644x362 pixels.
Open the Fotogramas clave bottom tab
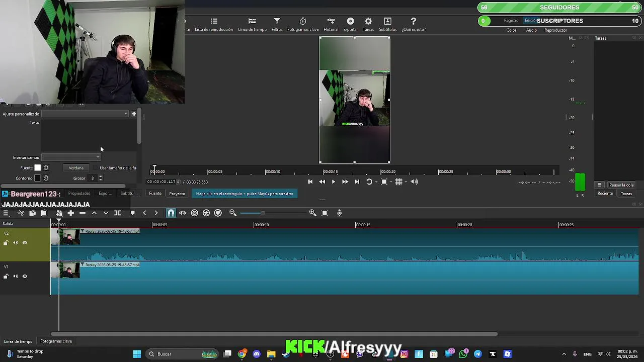(x=56, y=341)
